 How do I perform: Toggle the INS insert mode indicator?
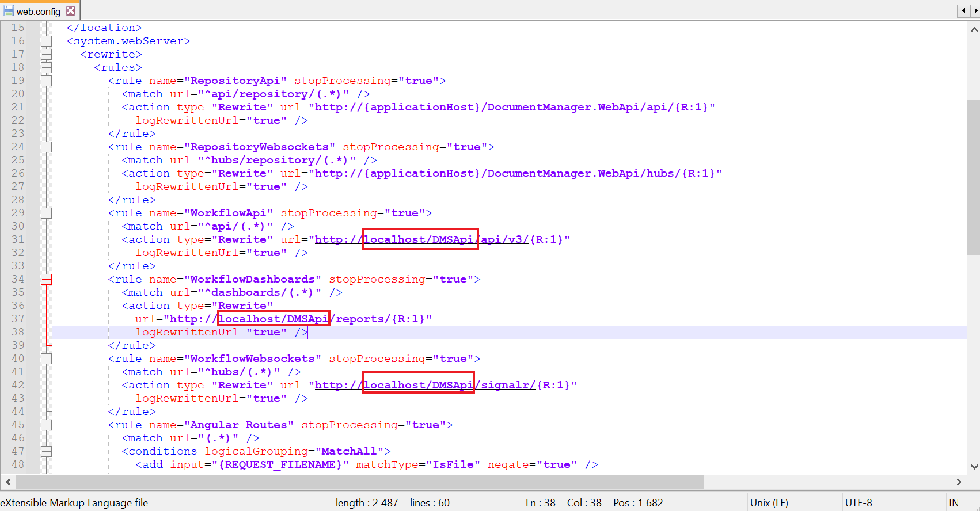[x=955, y=502]
